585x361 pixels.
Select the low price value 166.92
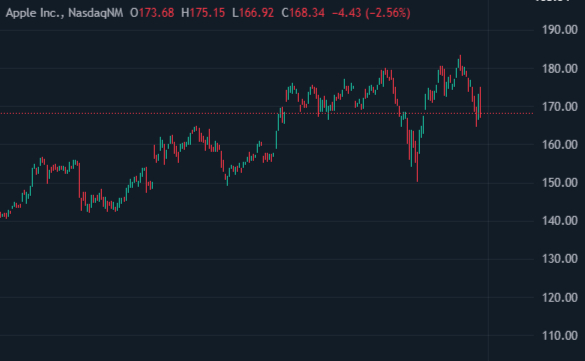tap(256, 13)
